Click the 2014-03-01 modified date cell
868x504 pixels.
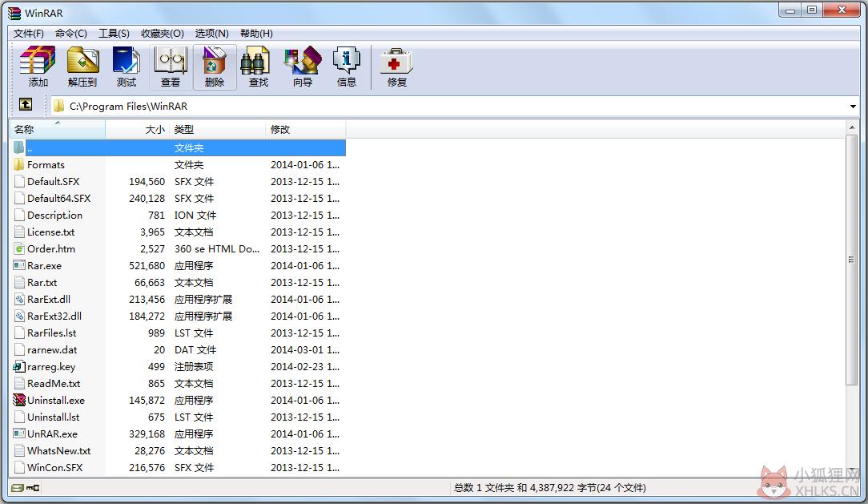(x=305, y=349)
